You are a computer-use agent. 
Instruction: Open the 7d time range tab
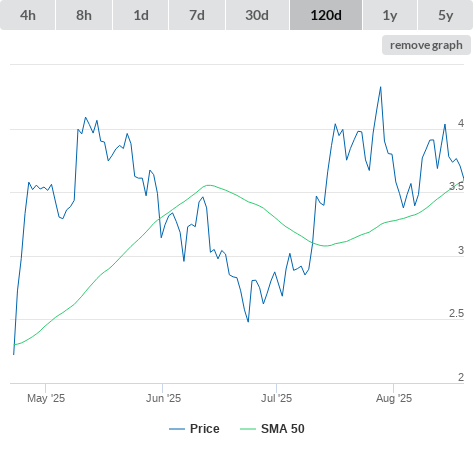(197, 15)
